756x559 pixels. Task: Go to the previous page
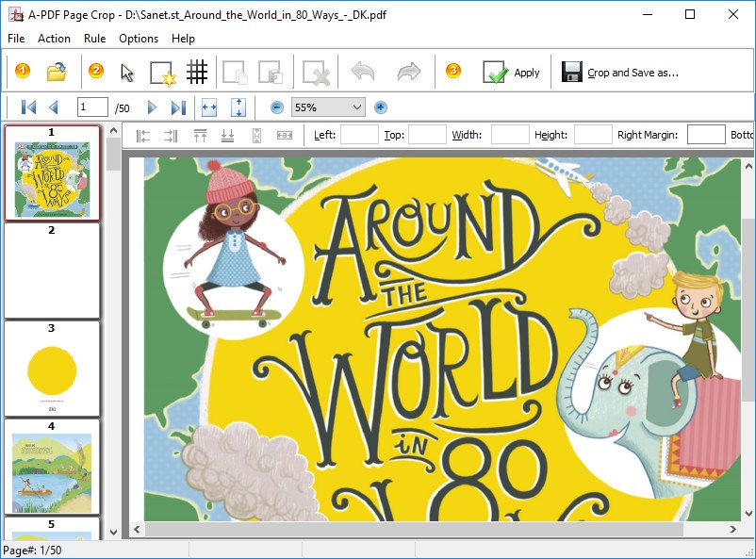point(54,107)
